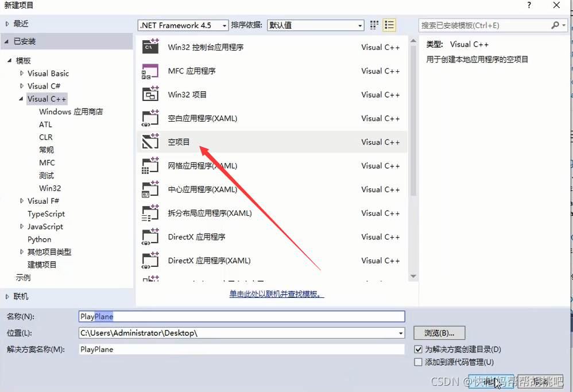573x392 pixels.
Task: Click the Win32 项目 template icon
Action: click(x=150, y=94)
